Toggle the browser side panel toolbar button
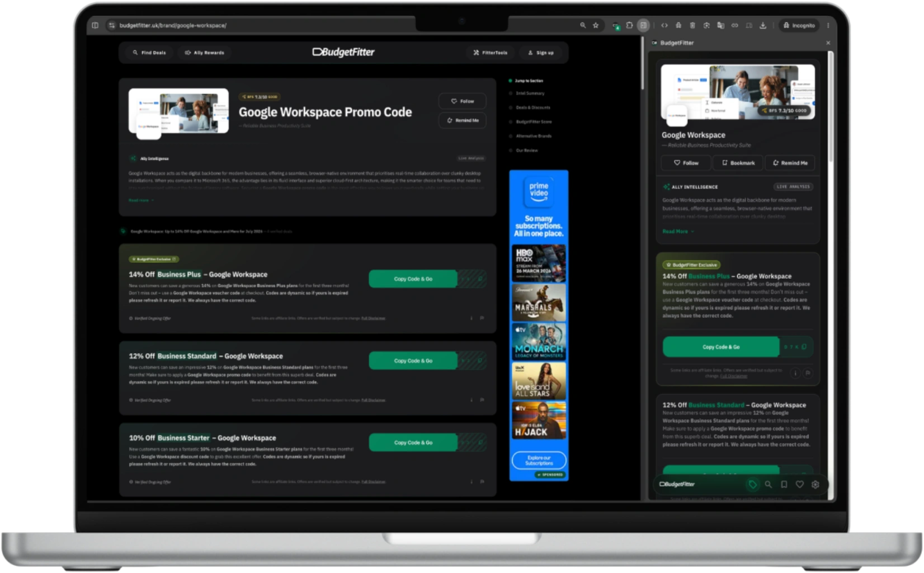This screenshot has height=573, width=924. click(x=643, y=25)
